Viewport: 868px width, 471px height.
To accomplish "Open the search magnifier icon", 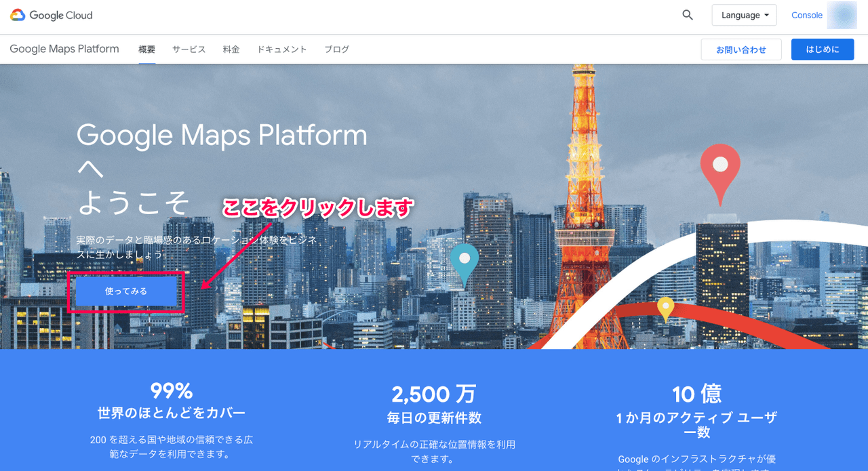I will 688,15.
